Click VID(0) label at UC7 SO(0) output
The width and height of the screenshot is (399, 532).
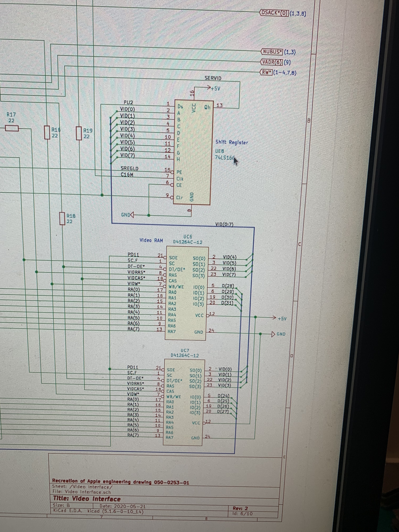click(225, 369)
